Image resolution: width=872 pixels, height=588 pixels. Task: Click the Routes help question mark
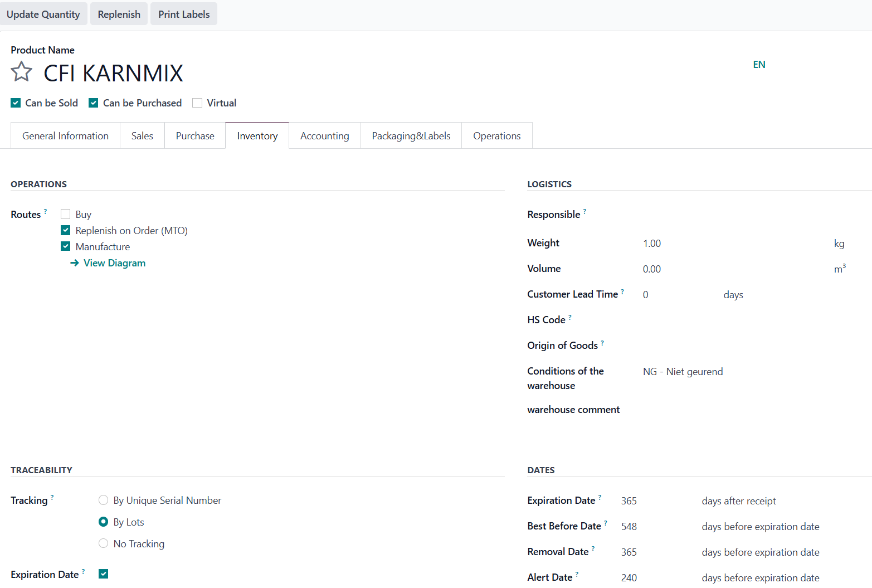pyautogui.click(x=46, y=211)
